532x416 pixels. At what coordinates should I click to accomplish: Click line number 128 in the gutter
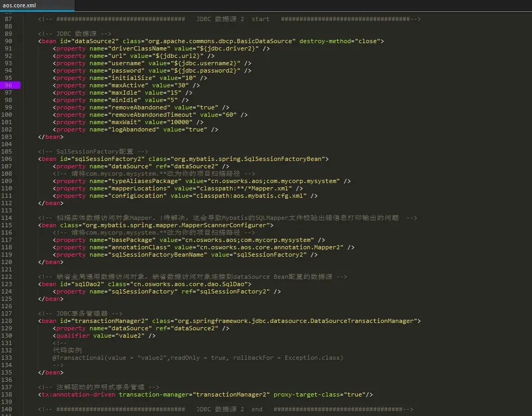pos(7,321)
